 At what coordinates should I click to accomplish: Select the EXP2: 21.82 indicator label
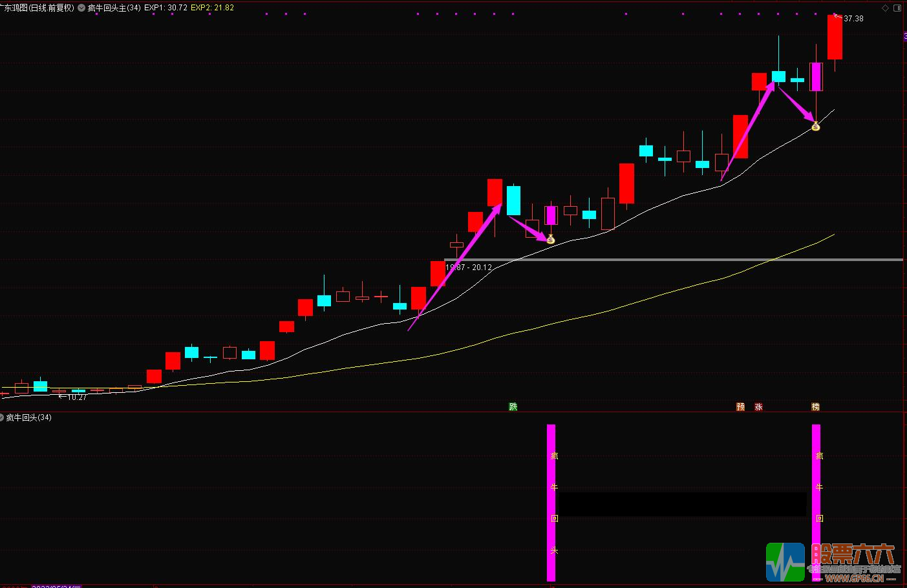212,8
